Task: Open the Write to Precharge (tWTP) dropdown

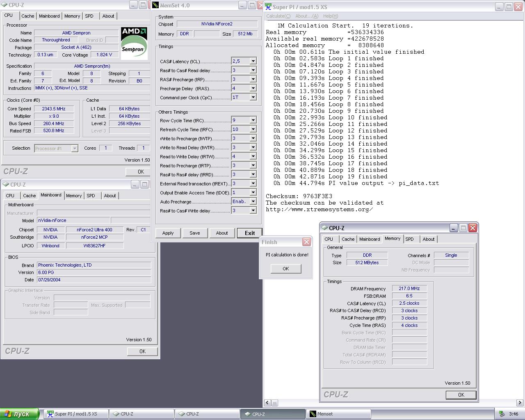Action: point(253,138)
